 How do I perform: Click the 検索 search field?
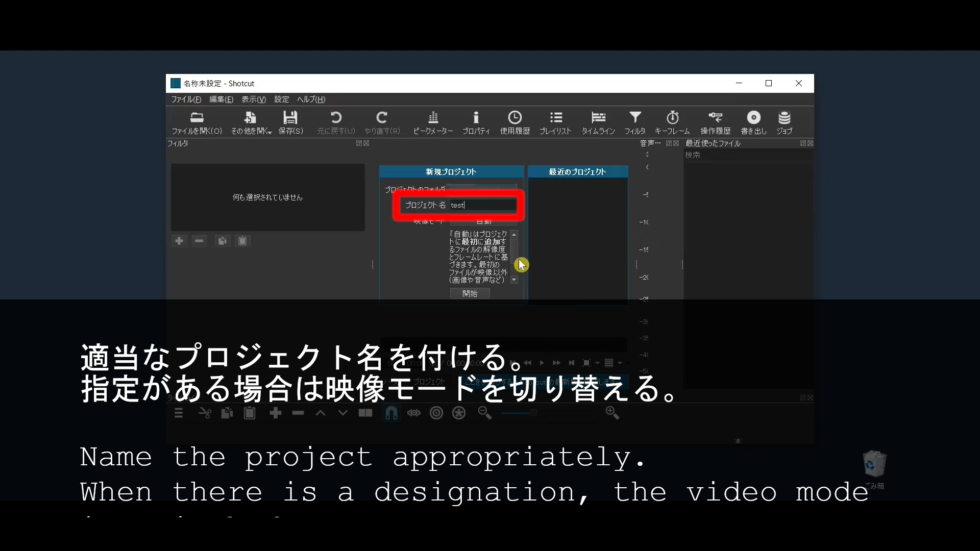[x=748, y=155]
